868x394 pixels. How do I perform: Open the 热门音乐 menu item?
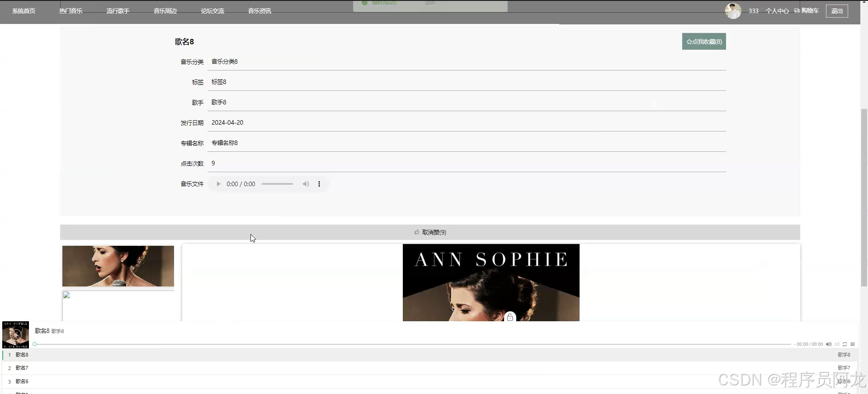coord(71,11)
